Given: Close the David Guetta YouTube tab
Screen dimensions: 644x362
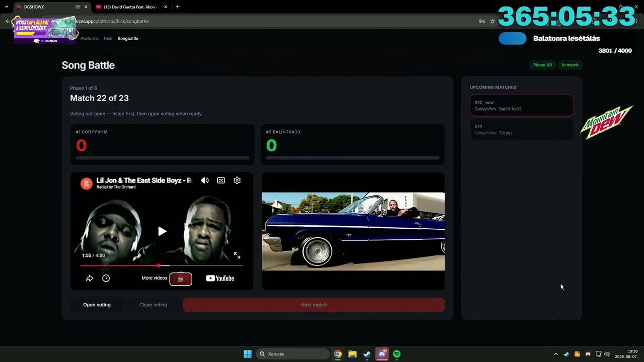Looking at the screenshot, I should point(166,7).
